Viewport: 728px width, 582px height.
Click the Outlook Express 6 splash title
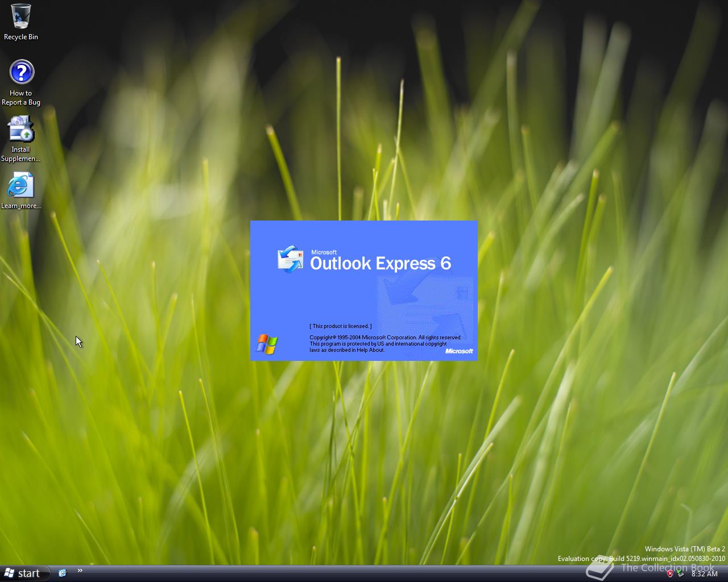tap(380, 263)
